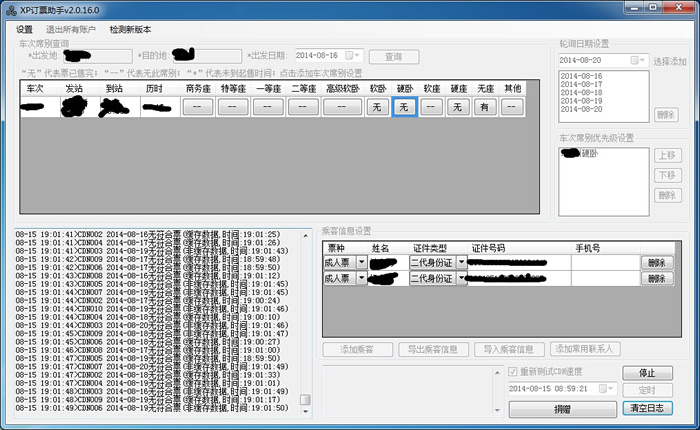The height and width of the screenshot is (430, 700).
Task: Expand the 出发日期 date dropdown
Action: tap(357, 56)
